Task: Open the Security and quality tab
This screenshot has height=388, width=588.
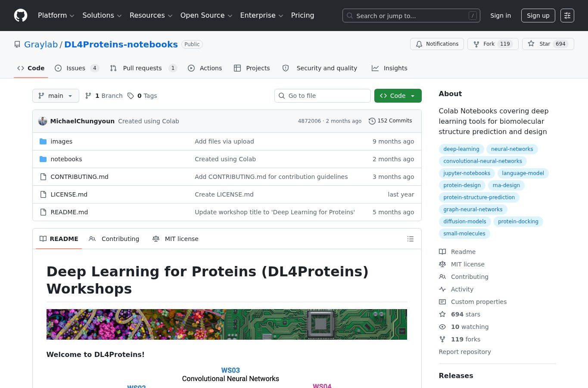Action: [x=320, y=68]
